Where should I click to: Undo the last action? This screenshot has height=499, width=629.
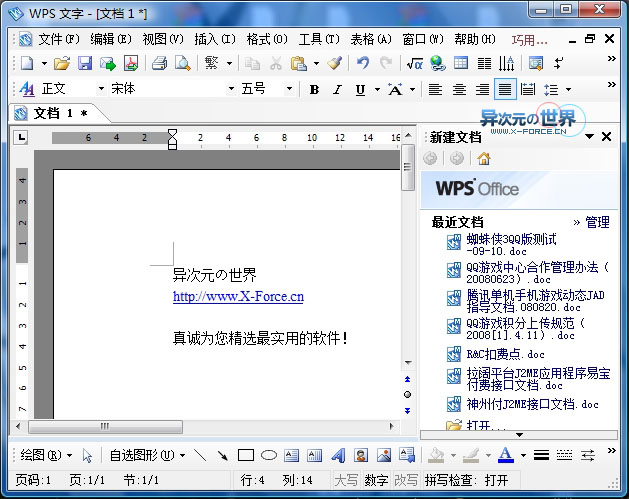point(363,63)
